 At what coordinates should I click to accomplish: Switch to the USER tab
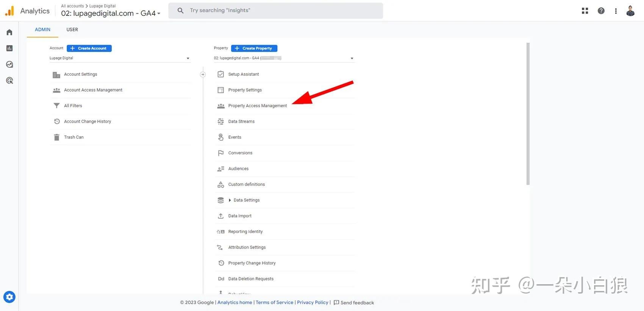tap(72, 30)
